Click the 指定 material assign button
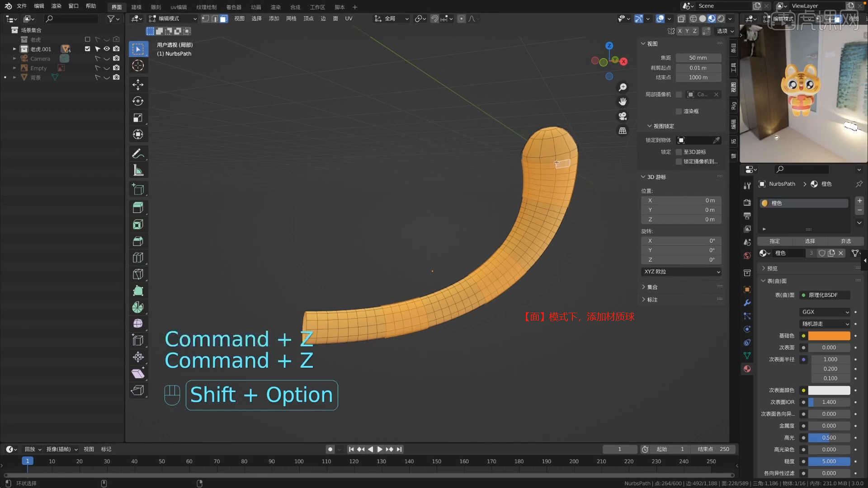Screen dimensions: 868x488 (x=774, y=241)
